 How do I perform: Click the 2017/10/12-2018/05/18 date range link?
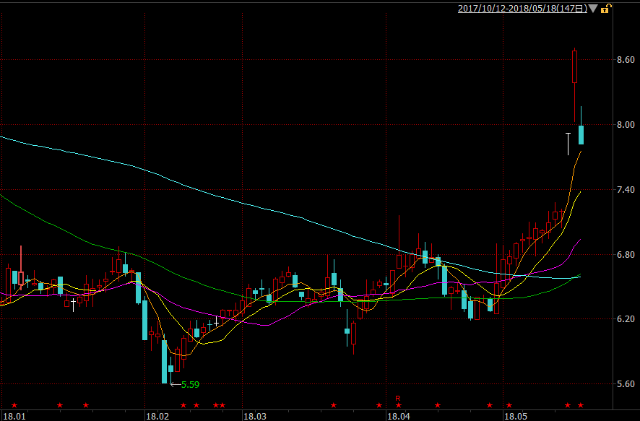pos(522,8)
